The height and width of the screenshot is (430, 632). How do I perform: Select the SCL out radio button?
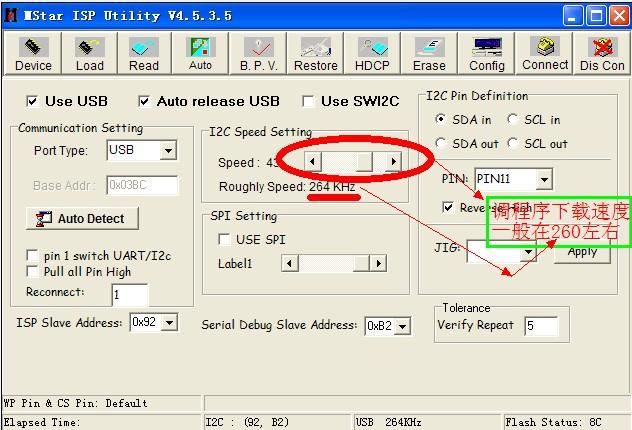click(x=513, y=143)
